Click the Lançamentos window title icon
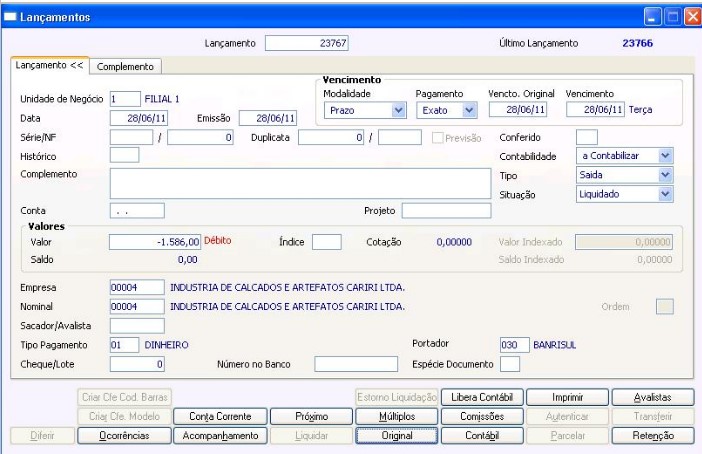The height and width of the screenshot is (454, 702). (x=10, y=17)
